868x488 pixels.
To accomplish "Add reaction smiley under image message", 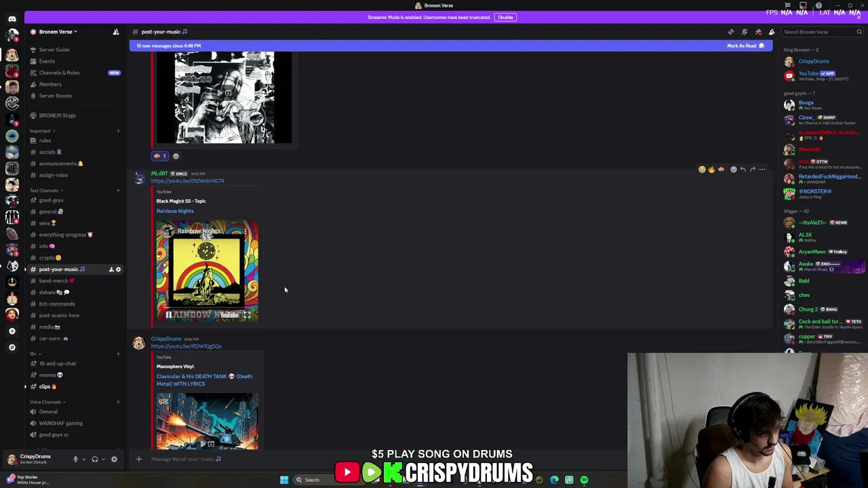I will point(176,156).
